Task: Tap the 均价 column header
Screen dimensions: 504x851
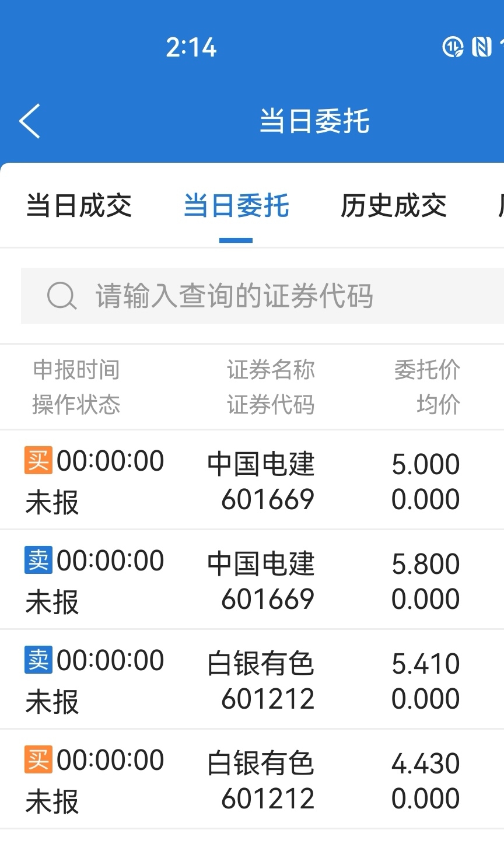Action: (439, 404)
